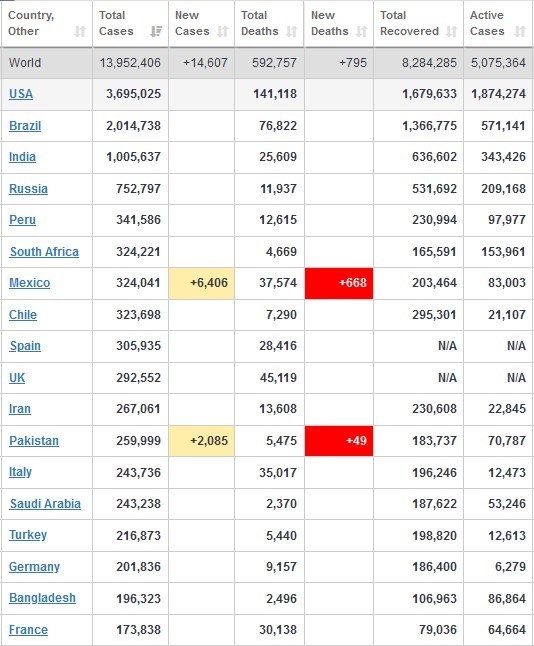Sort table by New Cases icon
534x646 pixels.
click(222, 31)
